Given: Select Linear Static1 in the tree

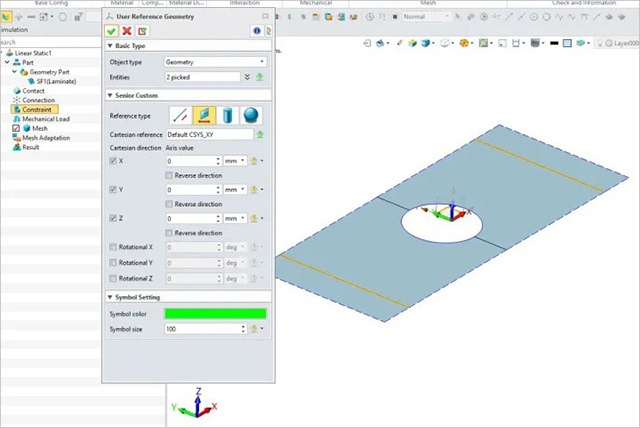Looking at the screenshot, I should [33, 53].
